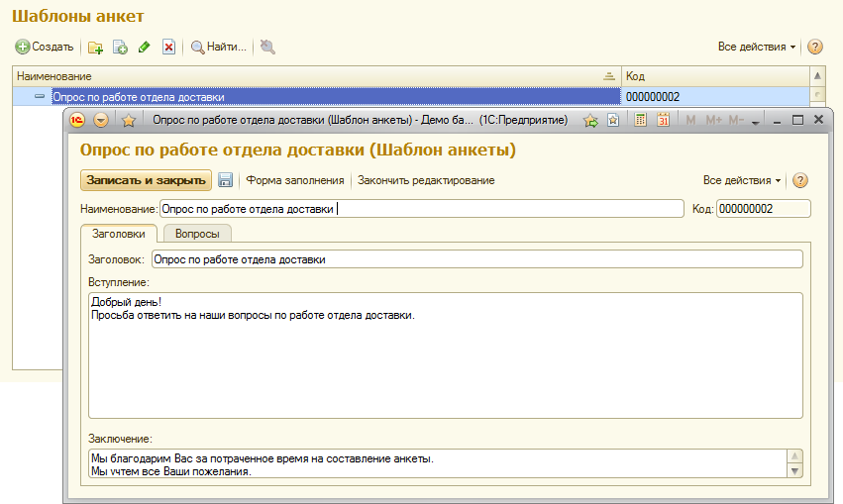The height and width of the screenshot is (504, 843).
Task: Copy the item using the copy-document icon
Action: tap(120, 47)
